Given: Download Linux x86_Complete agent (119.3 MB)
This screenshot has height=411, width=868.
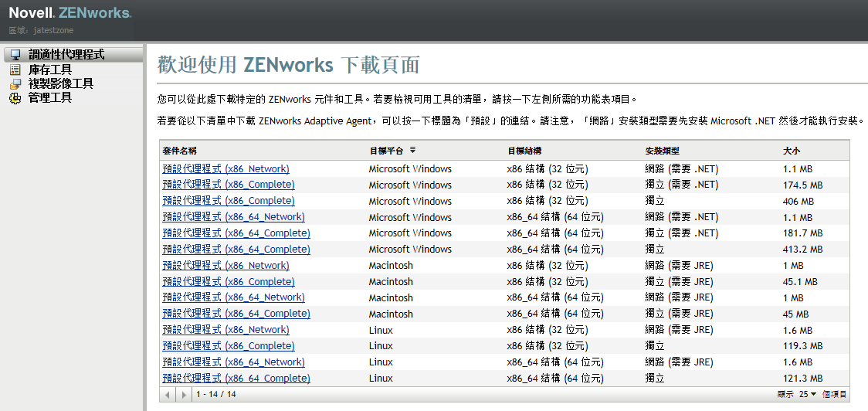Looking at the screenshot, I should pos(229,346).
